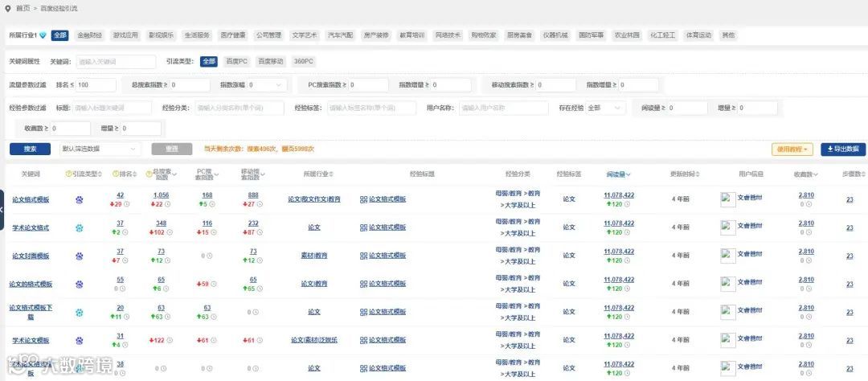
Task: Click the grey 重置 button
Action: (172, 149)
